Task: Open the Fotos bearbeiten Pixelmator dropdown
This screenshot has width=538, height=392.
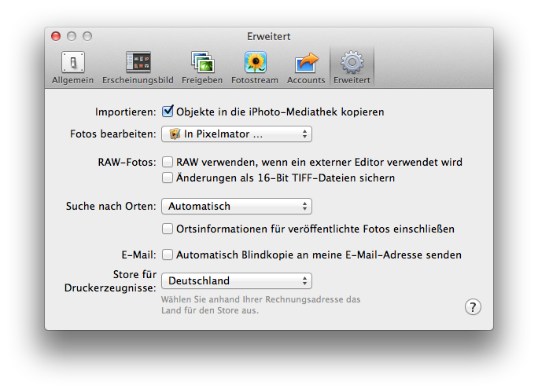Action: [x=236, y=134]
